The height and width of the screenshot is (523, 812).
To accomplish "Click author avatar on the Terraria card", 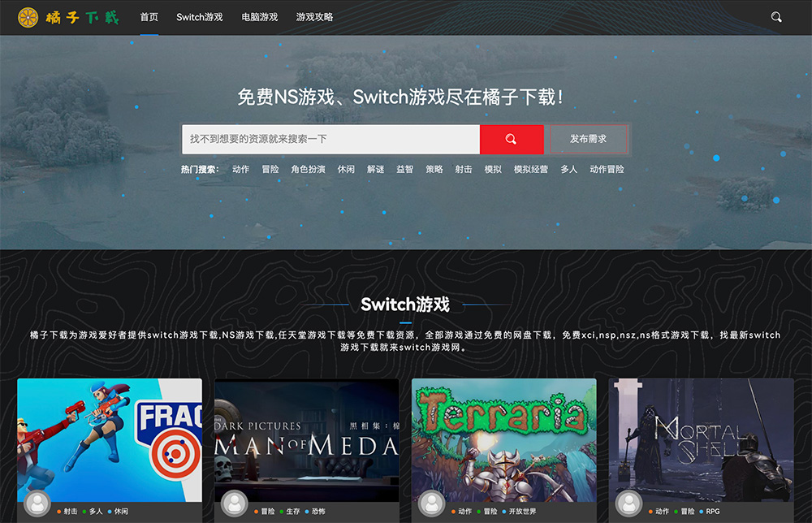I will [431, 503].
